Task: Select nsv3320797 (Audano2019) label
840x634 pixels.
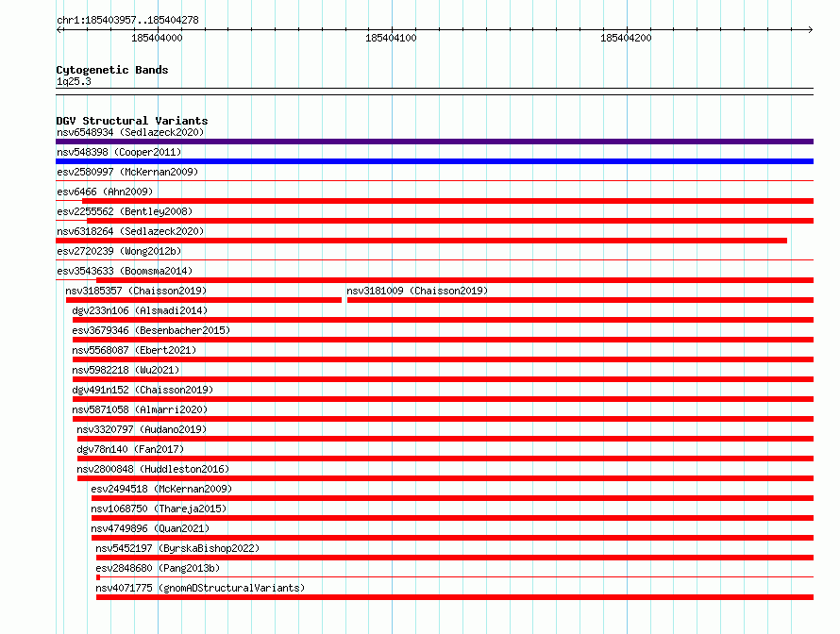Action: click(x=142, y=429)
